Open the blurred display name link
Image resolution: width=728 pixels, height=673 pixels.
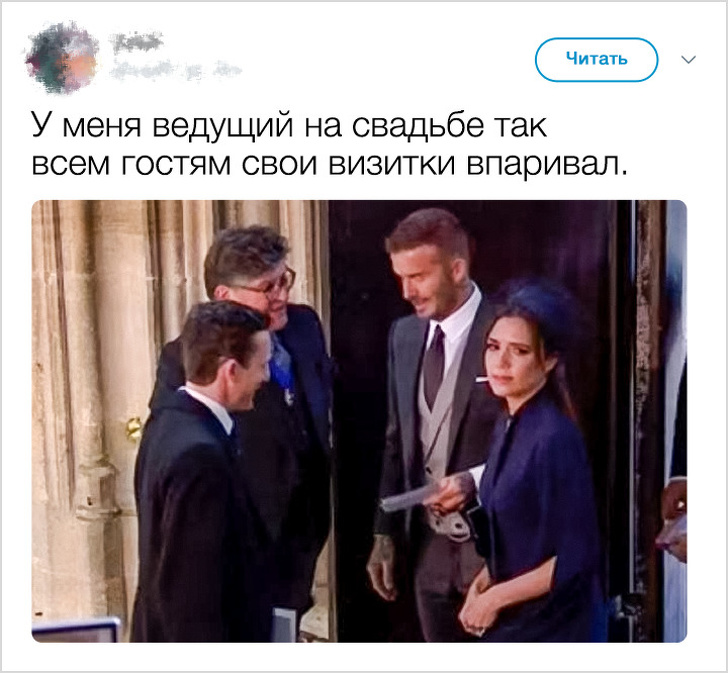138,43
